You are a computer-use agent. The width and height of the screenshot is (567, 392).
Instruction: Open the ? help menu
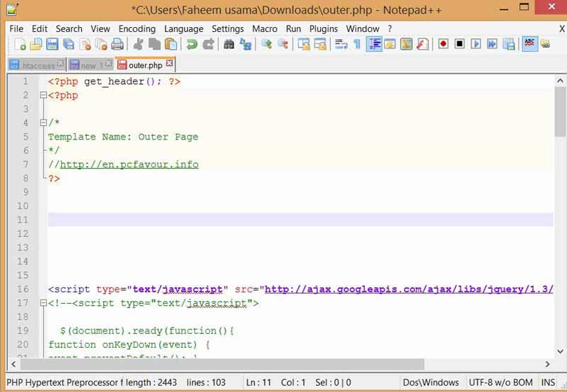(x=389, y=28)
